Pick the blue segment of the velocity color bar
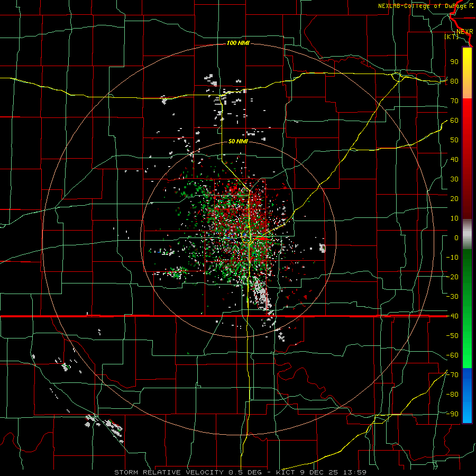This screenshot has height=476, width=476. (x=467, y=396)
